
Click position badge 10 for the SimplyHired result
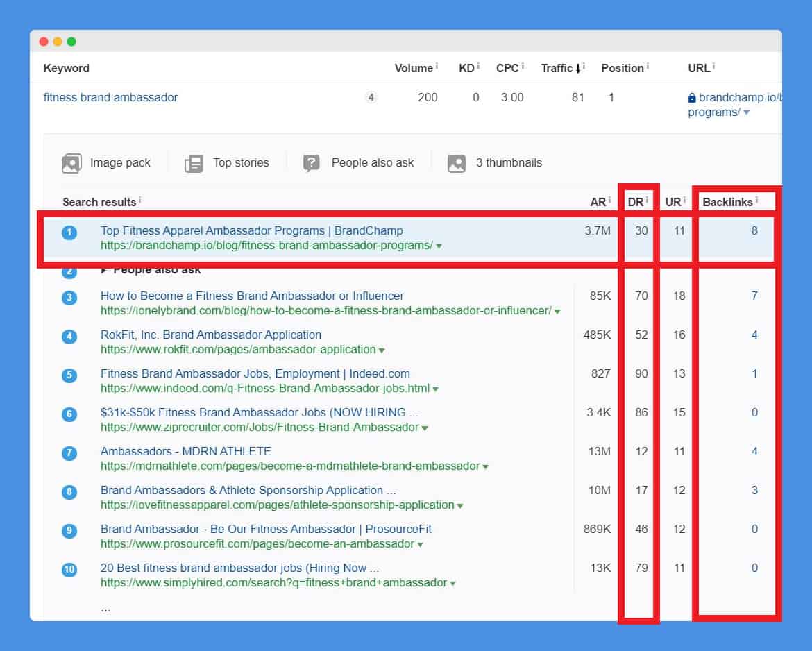(69, 570)
